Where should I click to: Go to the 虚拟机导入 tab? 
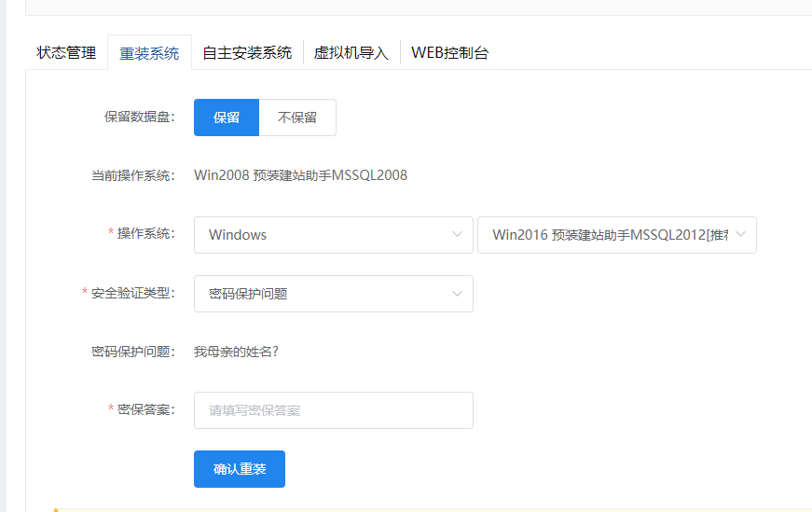tap(351, 53)
